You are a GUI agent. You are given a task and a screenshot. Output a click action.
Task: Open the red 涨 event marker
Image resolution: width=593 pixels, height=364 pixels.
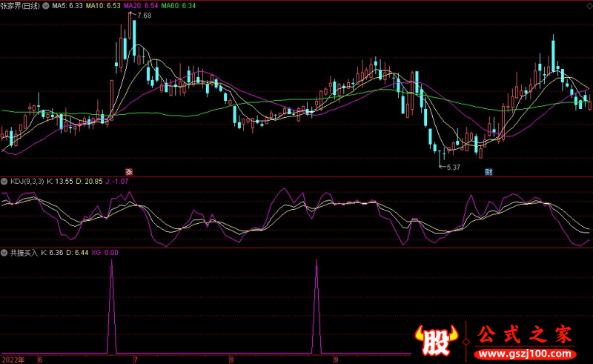(x=129, y=172)
